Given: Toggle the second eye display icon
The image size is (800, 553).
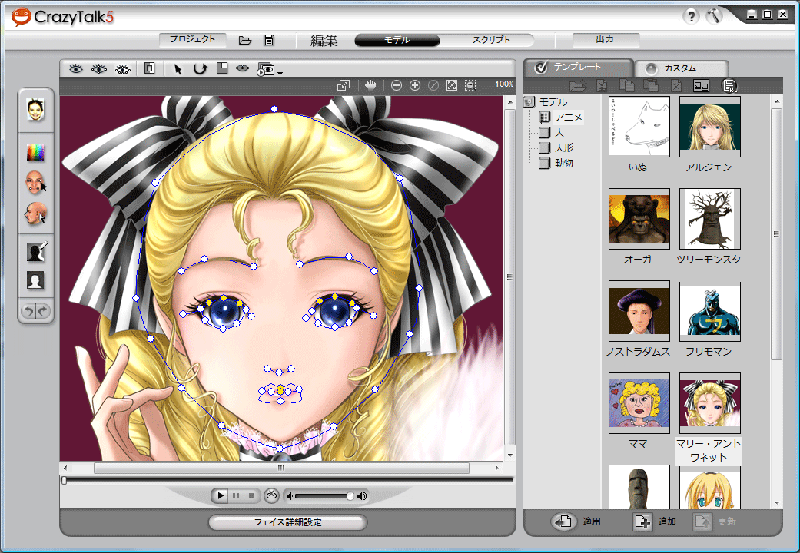Looking at the screenshot, I should 99,69.
